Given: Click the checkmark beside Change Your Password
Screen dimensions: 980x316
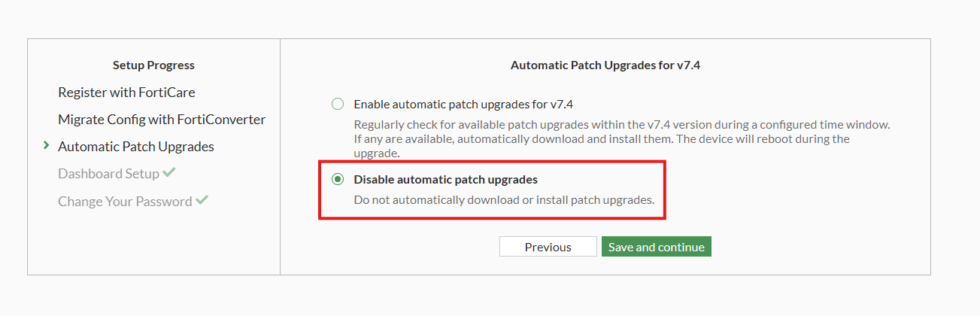Looking at the screenshot, I should pyautogui.click(x=202, y=201).
